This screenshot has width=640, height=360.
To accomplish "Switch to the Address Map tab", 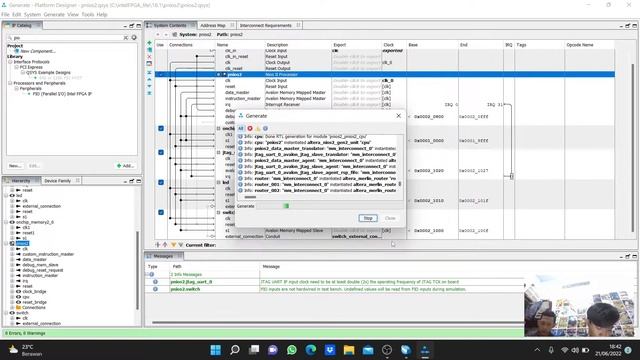I will (x=213, y=25).
